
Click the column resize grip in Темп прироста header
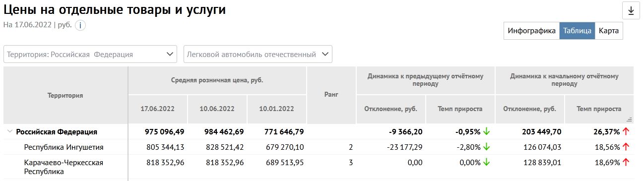click(629, 120)
